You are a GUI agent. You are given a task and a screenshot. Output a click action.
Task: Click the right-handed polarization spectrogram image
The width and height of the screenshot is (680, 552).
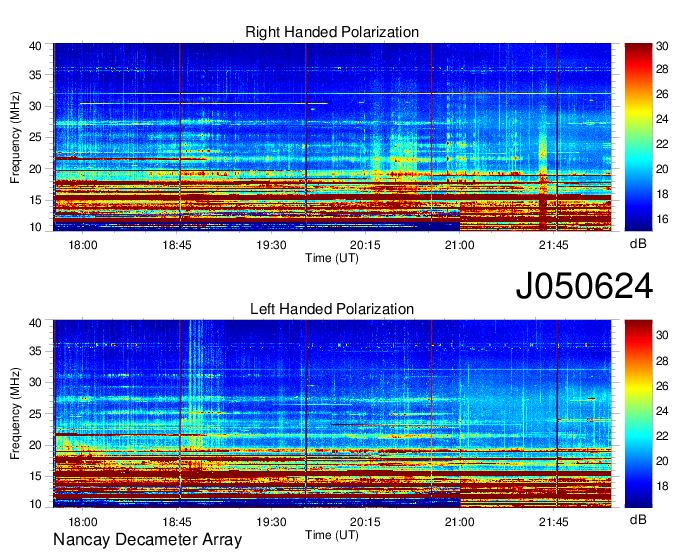coord(332,137)
